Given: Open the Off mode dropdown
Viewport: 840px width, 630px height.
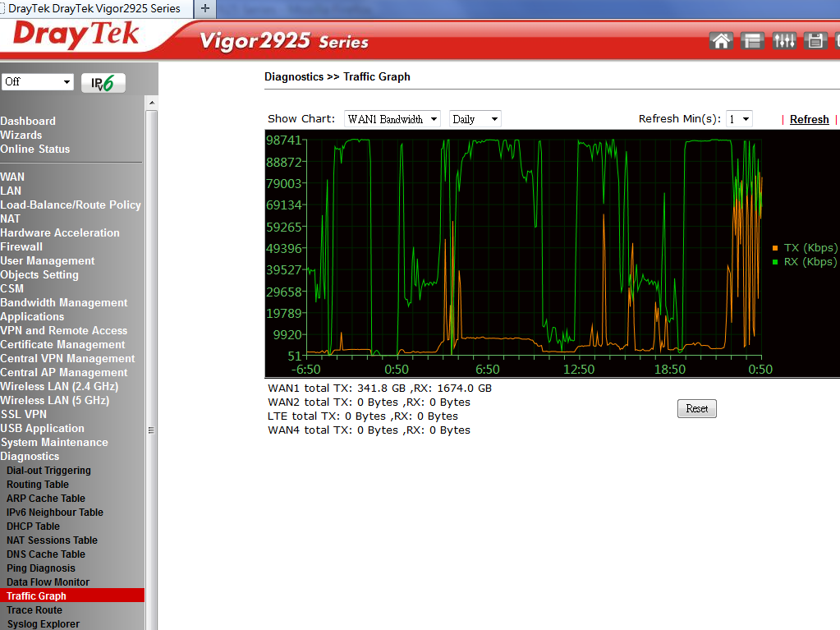Looking at the screenshot, I should (x=37, y=82).
